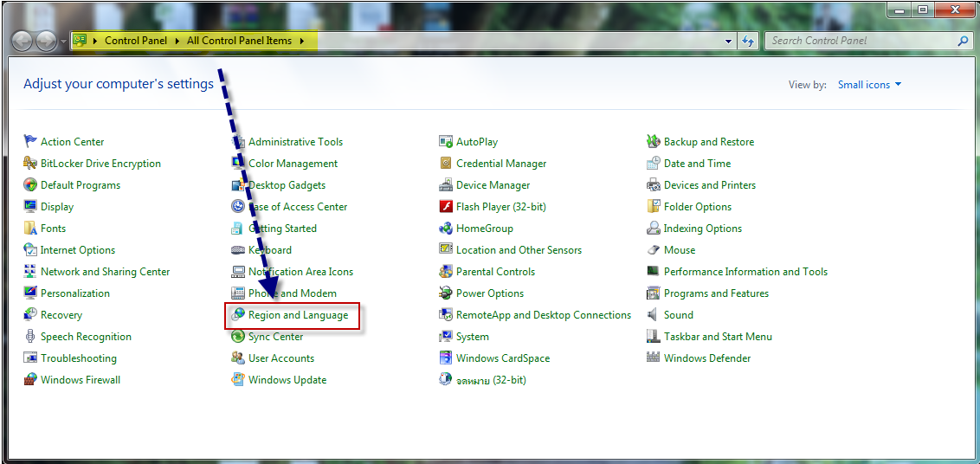Open the Troubleshooting icon
This screenshot has width=980, height=464.
point(30,358)
